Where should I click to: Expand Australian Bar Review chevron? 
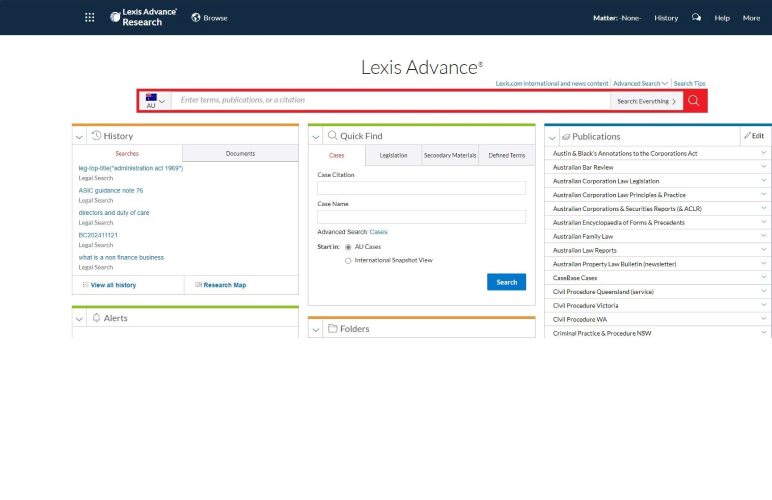tap(763, 167)
